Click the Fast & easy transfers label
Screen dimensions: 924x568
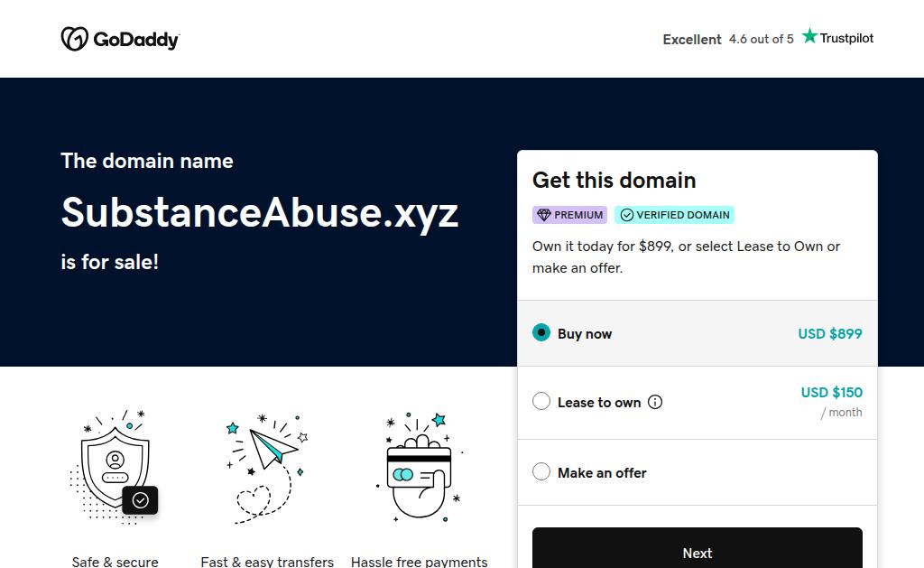(267, 562)
